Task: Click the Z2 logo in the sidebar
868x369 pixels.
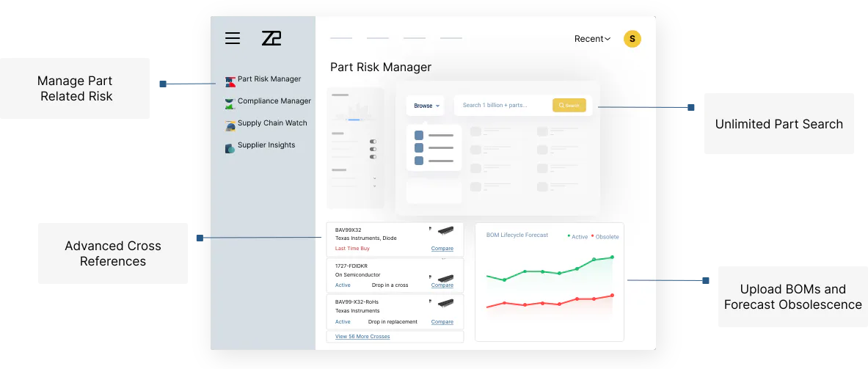Action: pyautogui.click(x=271, y=38)
